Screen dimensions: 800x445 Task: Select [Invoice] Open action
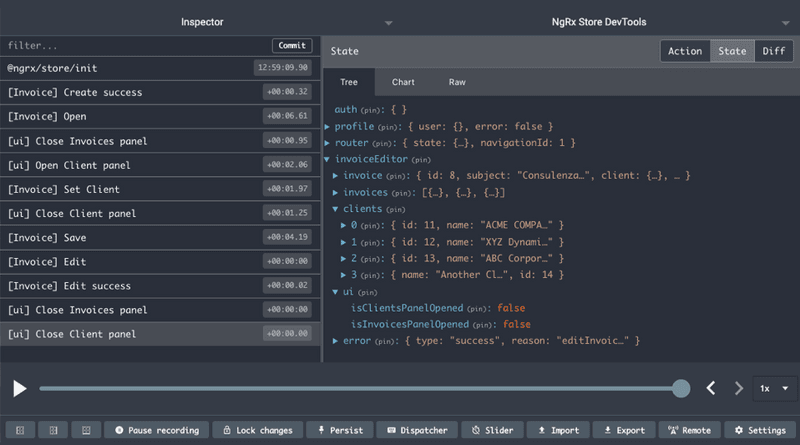pos(160,116)
